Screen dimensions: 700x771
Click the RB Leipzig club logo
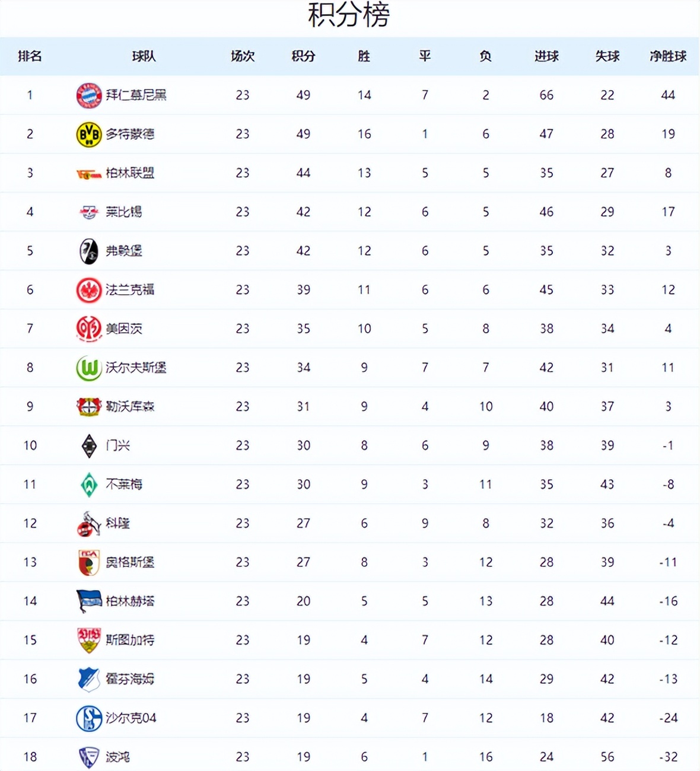coord(89,212)
